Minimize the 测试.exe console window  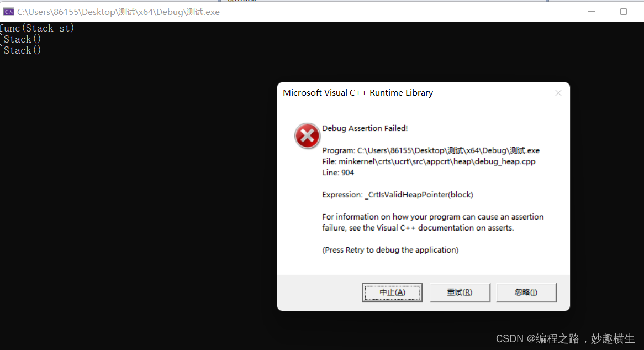592,12
